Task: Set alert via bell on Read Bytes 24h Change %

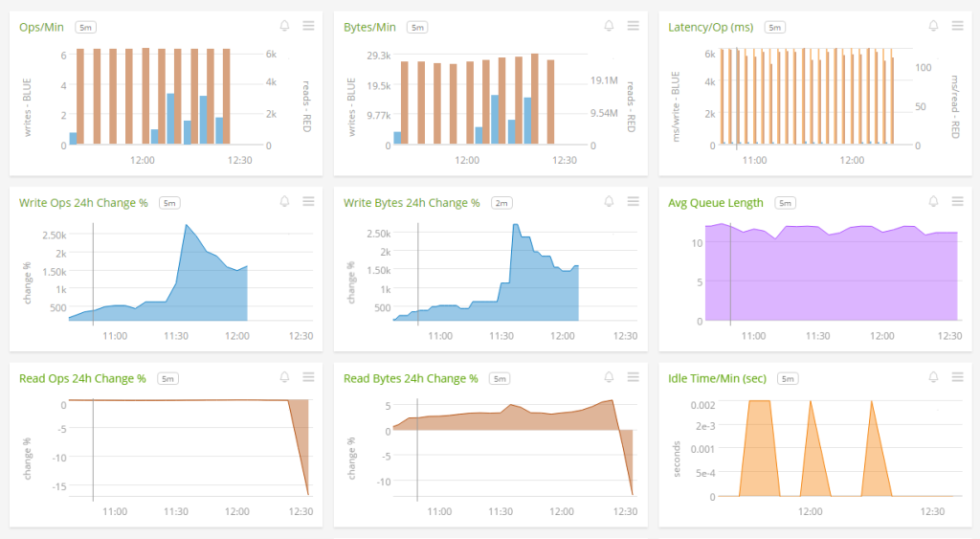Action: (x=609, y=378)
